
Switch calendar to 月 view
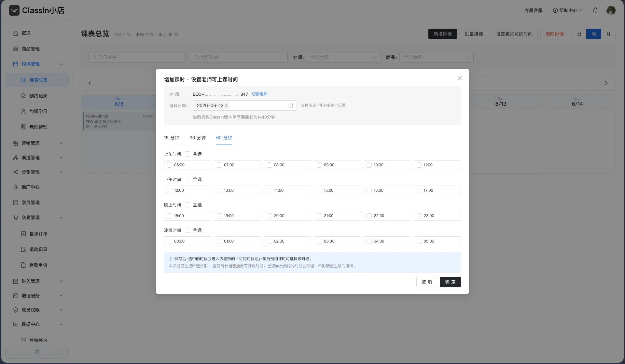click(608, 34)
